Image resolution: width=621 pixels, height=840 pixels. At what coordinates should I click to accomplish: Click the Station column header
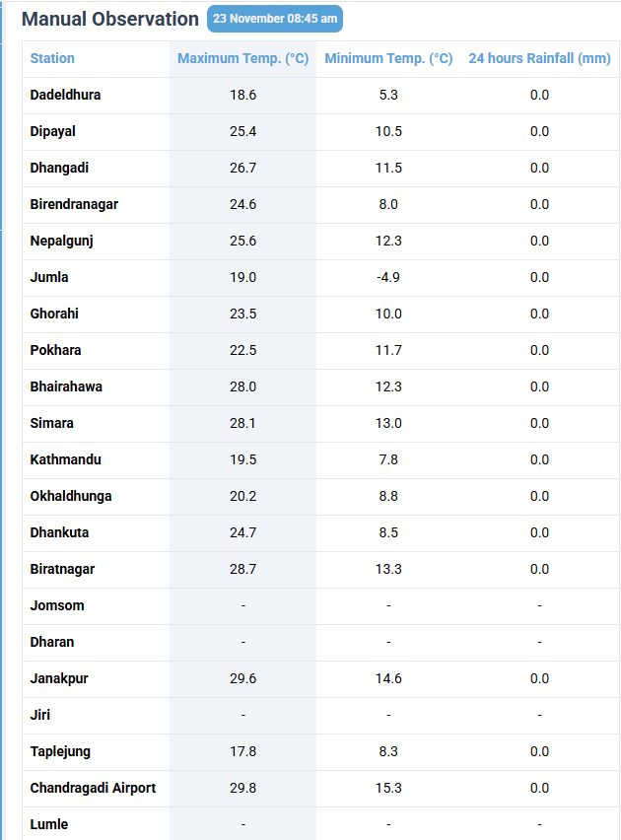[x=52, y=59]
